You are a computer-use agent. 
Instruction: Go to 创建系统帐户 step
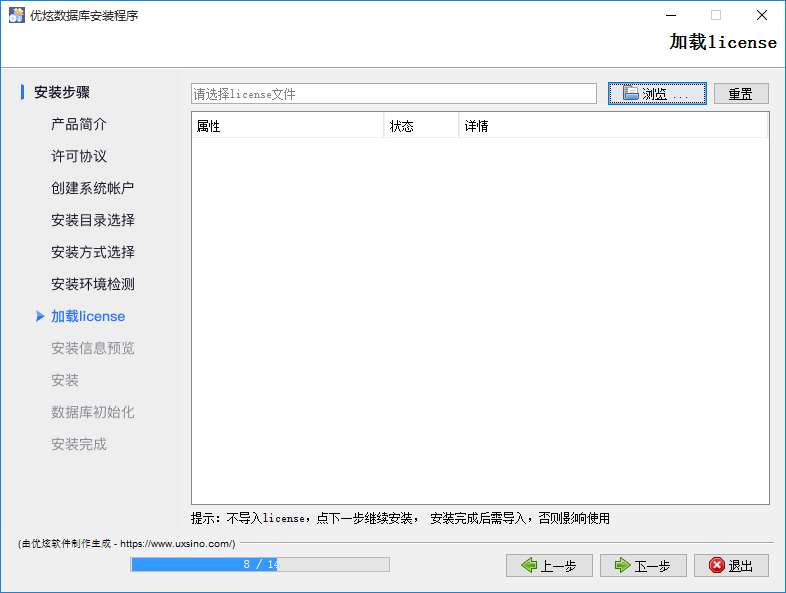coord(92,188)
